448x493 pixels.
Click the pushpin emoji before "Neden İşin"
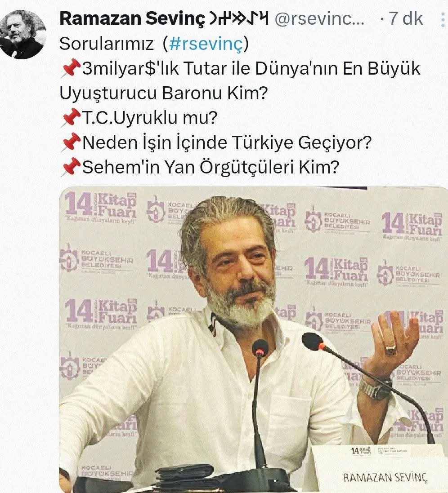coord(71,142)
